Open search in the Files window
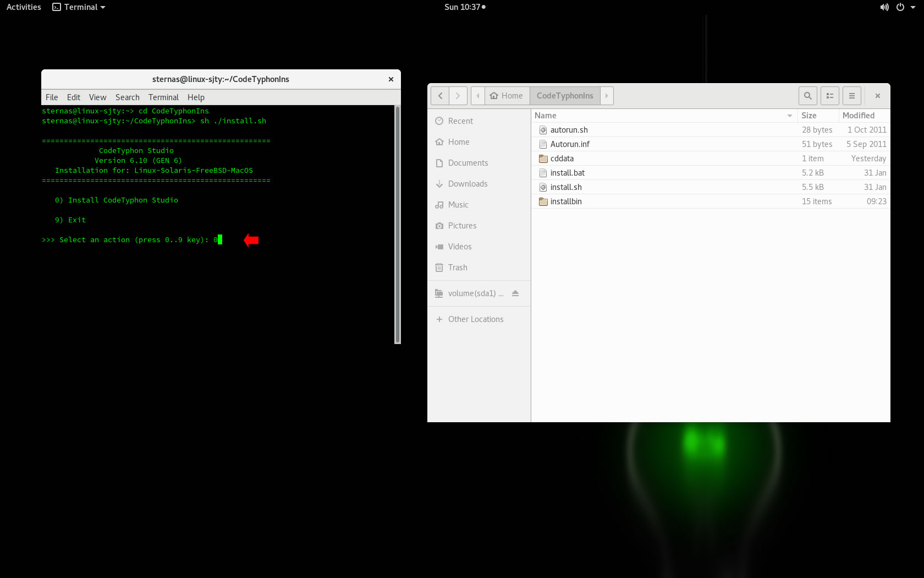The image size is (924, 578). point(807,96)
